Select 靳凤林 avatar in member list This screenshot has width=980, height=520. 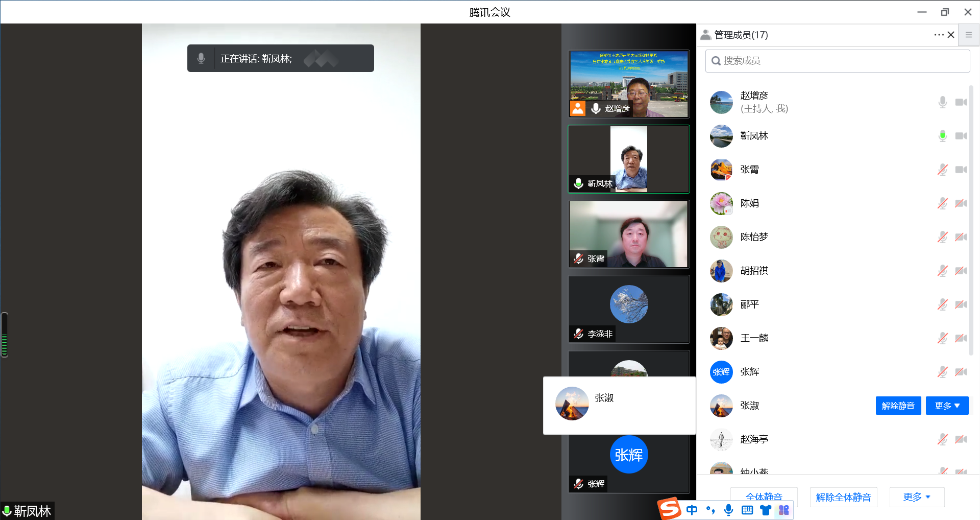coord(721,136)
